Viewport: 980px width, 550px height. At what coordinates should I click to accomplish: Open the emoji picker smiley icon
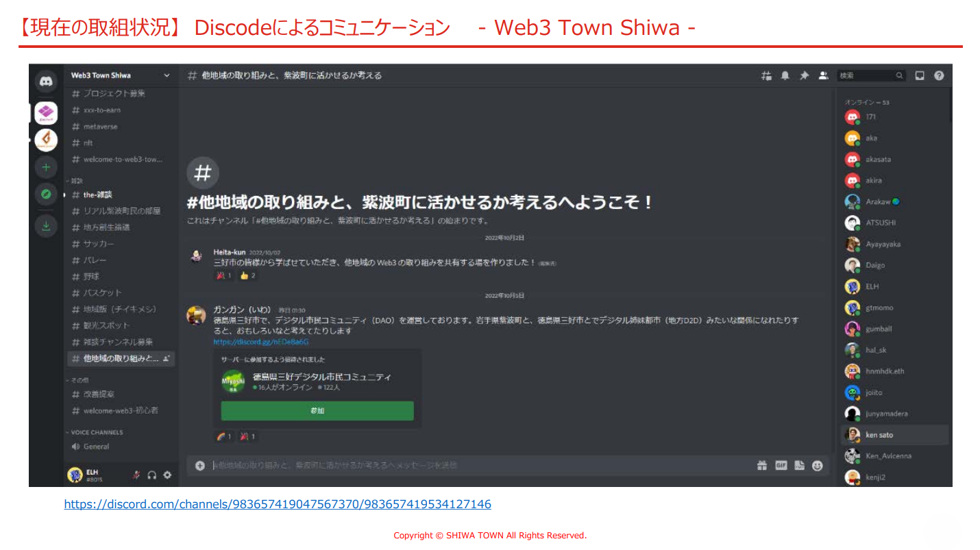coord(817,466)
